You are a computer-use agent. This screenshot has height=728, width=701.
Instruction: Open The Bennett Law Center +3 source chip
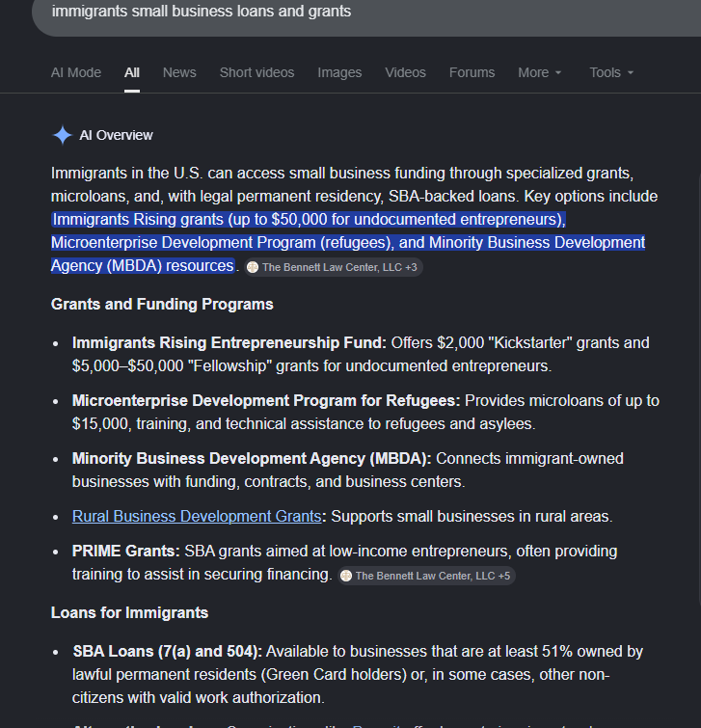pos(334,267)
